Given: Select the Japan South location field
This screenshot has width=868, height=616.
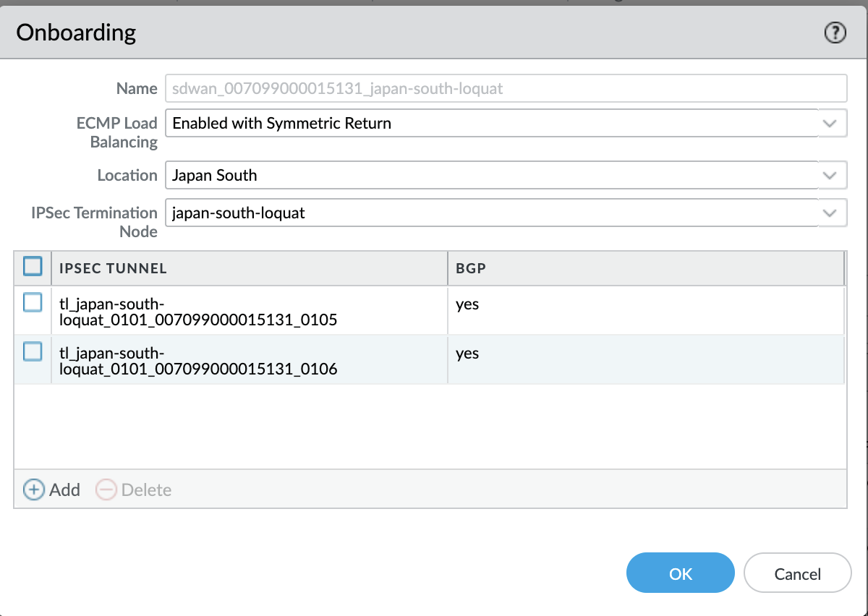Looking at the screenshot, I should [492, 175].
